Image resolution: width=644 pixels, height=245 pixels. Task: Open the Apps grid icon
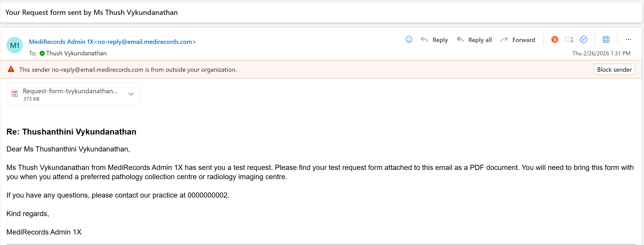coord(606,39)
